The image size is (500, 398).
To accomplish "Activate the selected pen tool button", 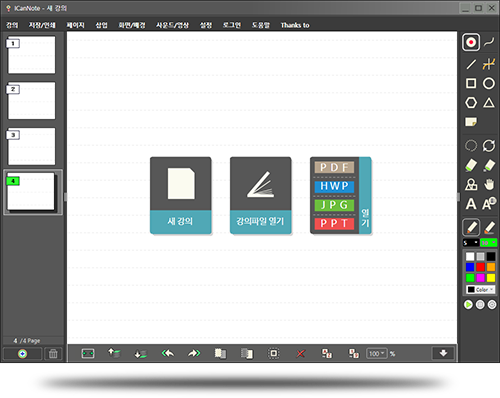I will click(471, 228).
